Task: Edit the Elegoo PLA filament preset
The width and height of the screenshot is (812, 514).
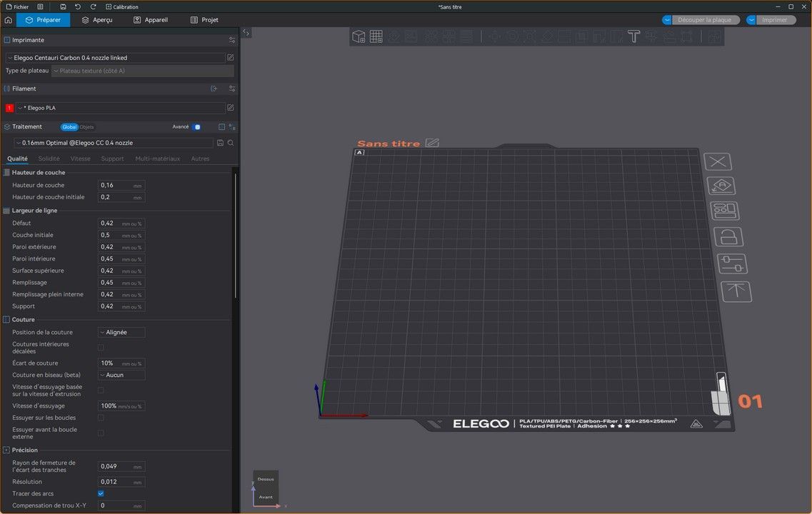Action: point(231,108)
